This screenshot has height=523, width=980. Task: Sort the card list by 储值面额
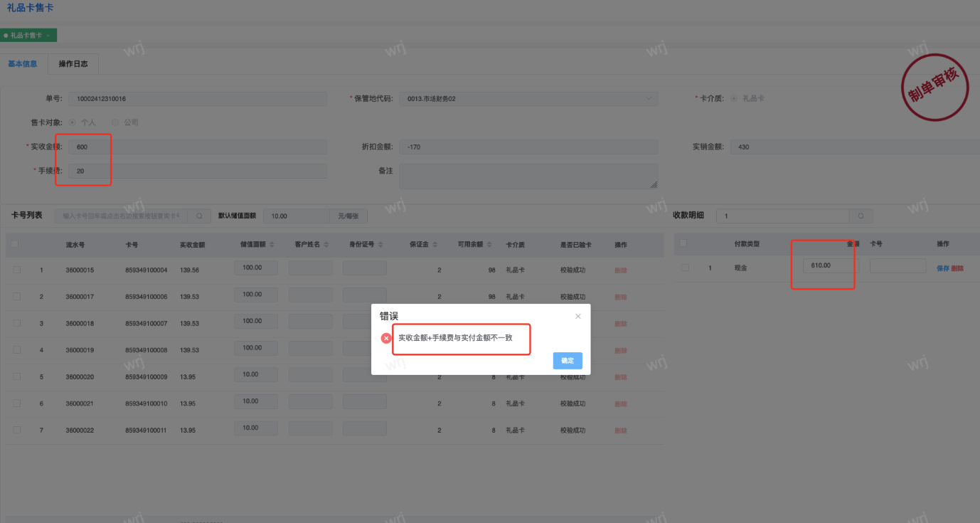[272, 245]
